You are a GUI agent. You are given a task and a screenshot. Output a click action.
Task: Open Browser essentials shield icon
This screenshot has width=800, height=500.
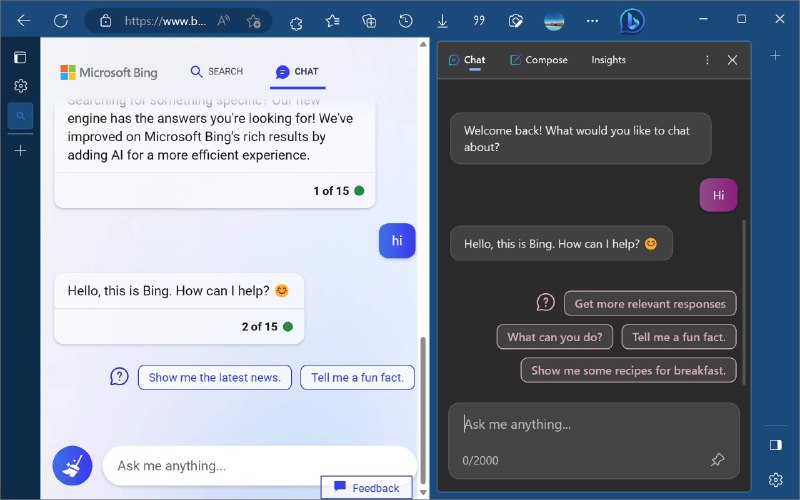[x=516, y=21]
